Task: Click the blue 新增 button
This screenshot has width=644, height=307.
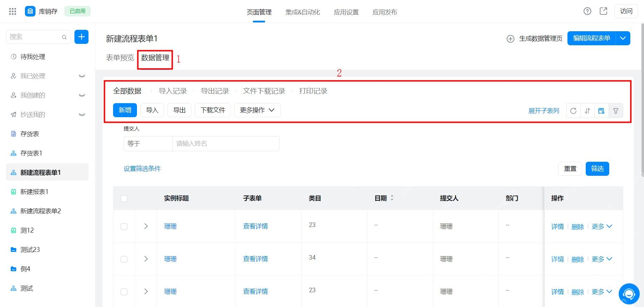Action: 125,110
